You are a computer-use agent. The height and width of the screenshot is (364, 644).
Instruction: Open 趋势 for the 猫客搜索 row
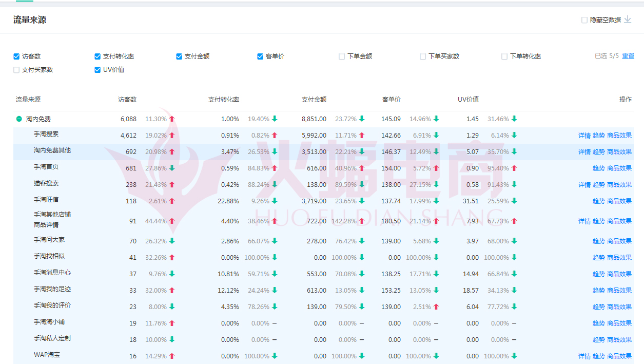coord(599,185)
